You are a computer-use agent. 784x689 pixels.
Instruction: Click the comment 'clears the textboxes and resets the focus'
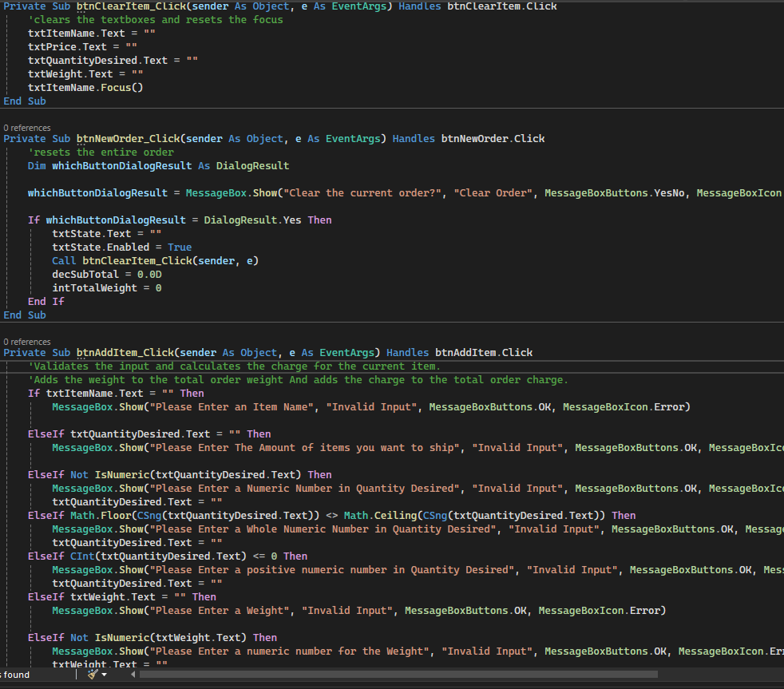pyautogui.click(x=156, y=19)
